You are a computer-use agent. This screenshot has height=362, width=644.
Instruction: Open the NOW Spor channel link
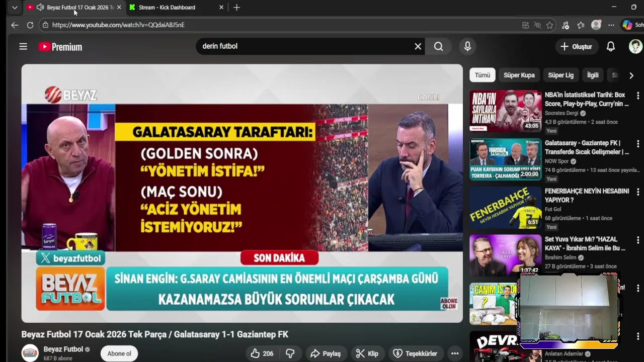(x=556, y=161)
